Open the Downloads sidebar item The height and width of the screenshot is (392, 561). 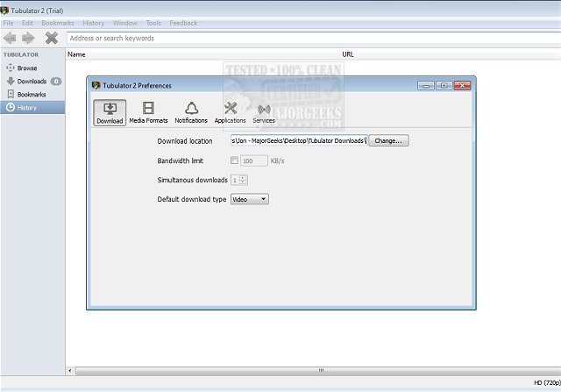(x=32, y=82)
